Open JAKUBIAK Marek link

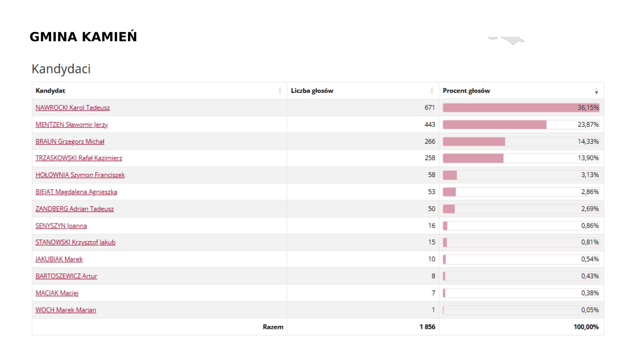click(x=59, y=259)
